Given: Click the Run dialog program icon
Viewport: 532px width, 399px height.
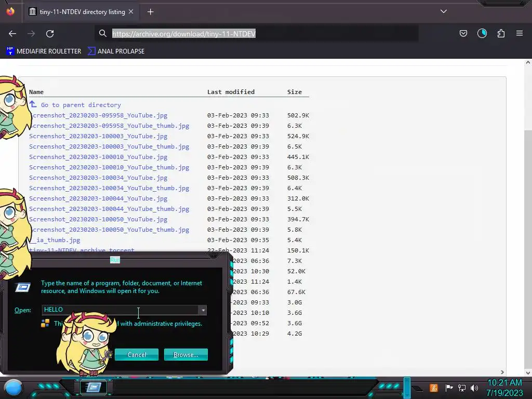Looking at the screenshot, I should 23,288.
